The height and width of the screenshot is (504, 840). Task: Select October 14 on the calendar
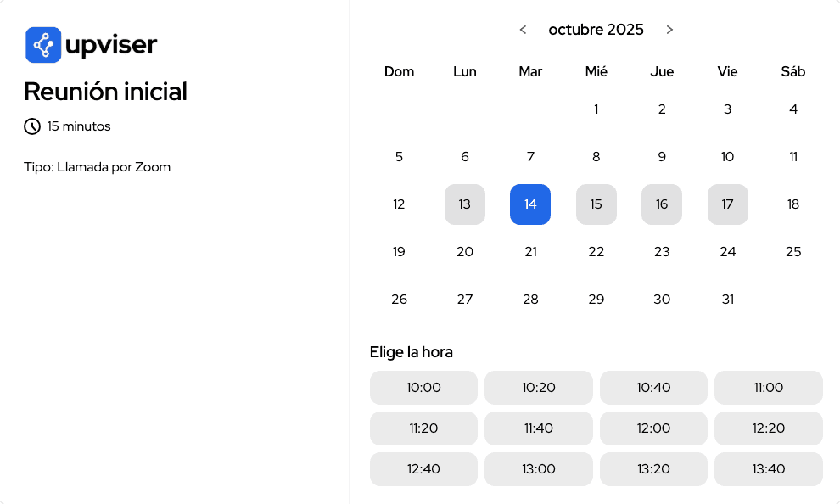click(530, 204)
